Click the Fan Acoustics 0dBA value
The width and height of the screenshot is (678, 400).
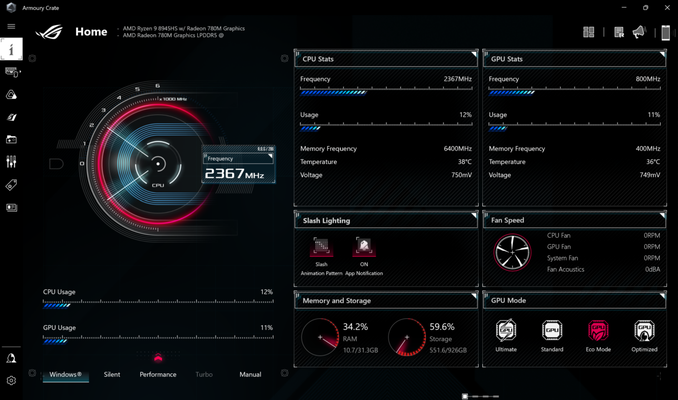pyautogui.click(x=652, y=269)
